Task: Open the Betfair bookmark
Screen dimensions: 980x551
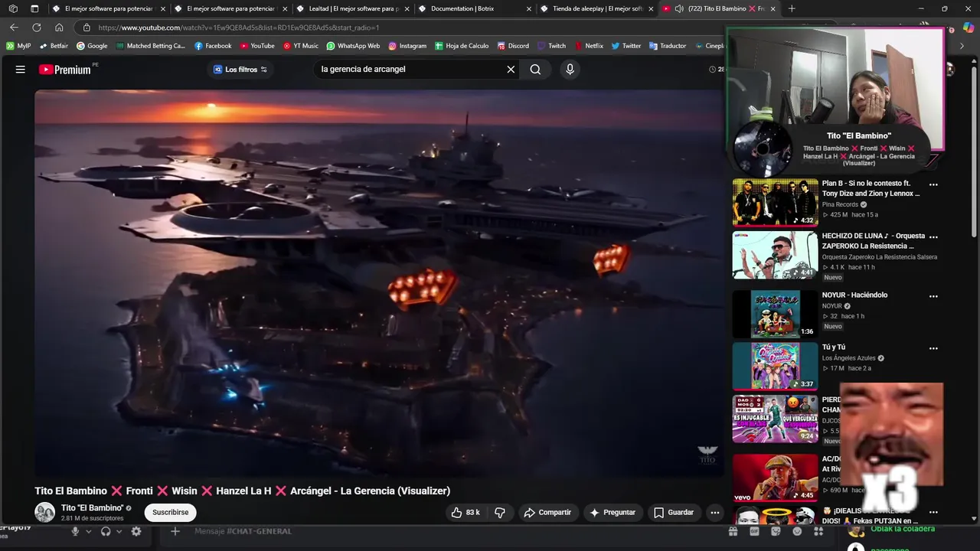Action: click(54, 46)
